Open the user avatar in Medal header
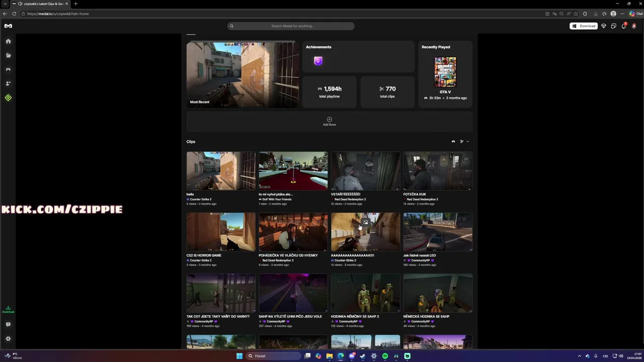This screenshot has width=644, height=362. 634,26
